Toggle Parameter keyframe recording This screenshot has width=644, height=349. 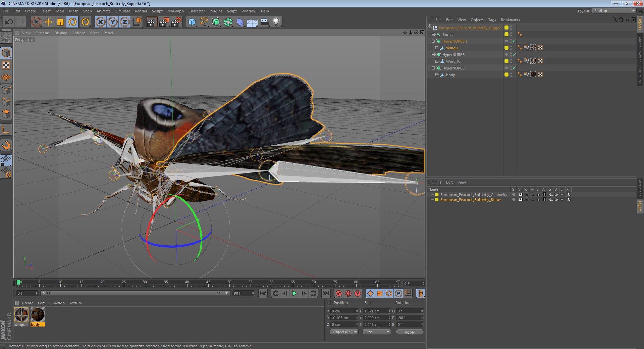tap(398, 294)
